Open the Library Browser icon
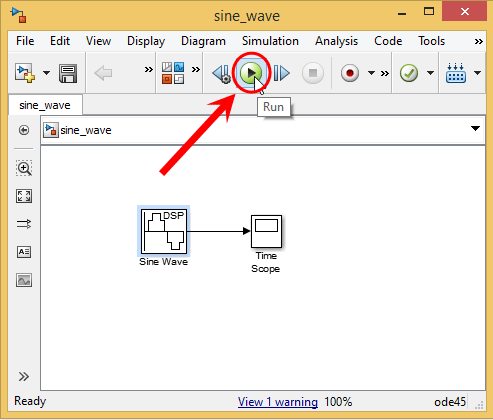The height and width of the screenshot is (420, 493). coord(173,73)
